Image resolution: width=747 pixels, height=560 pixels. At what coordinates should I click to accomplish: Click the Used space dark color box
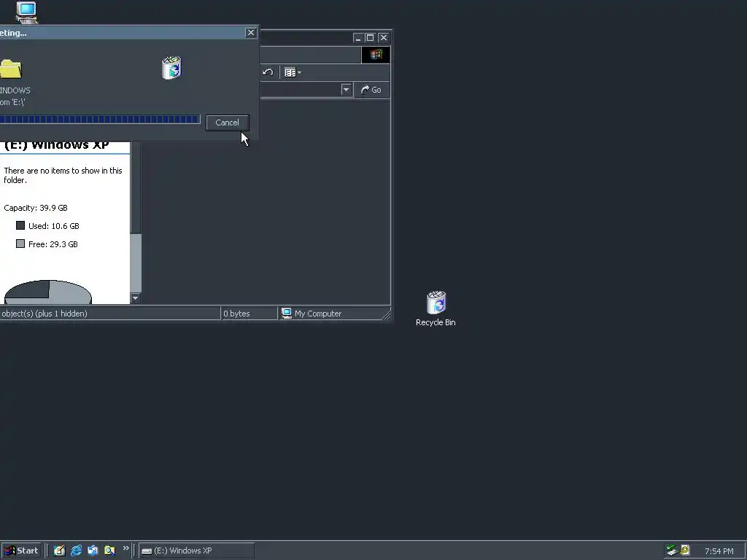[x=20, y=225]
